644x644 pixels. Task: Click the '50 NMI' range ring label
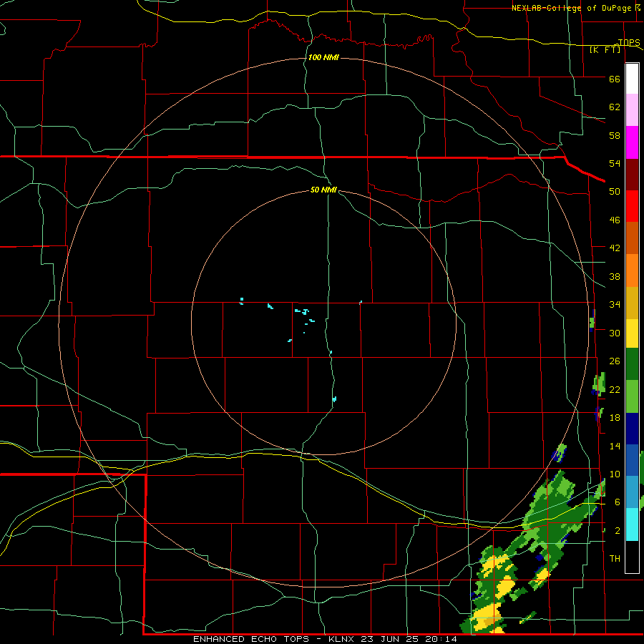(323, 190)
